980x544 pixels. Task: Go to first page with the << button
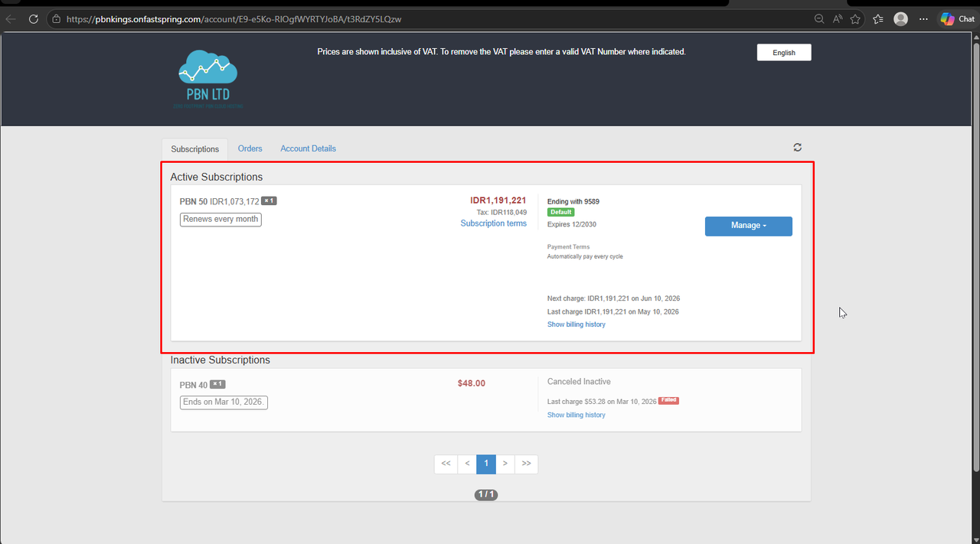pyautogui.click(x=446, y=464)
